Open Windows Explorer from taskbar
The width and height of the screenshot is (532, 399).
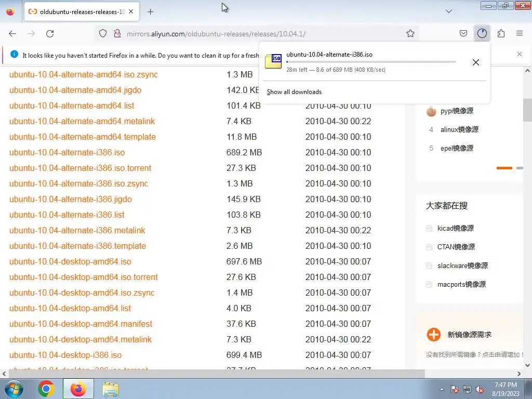click(x=111, y=389)
